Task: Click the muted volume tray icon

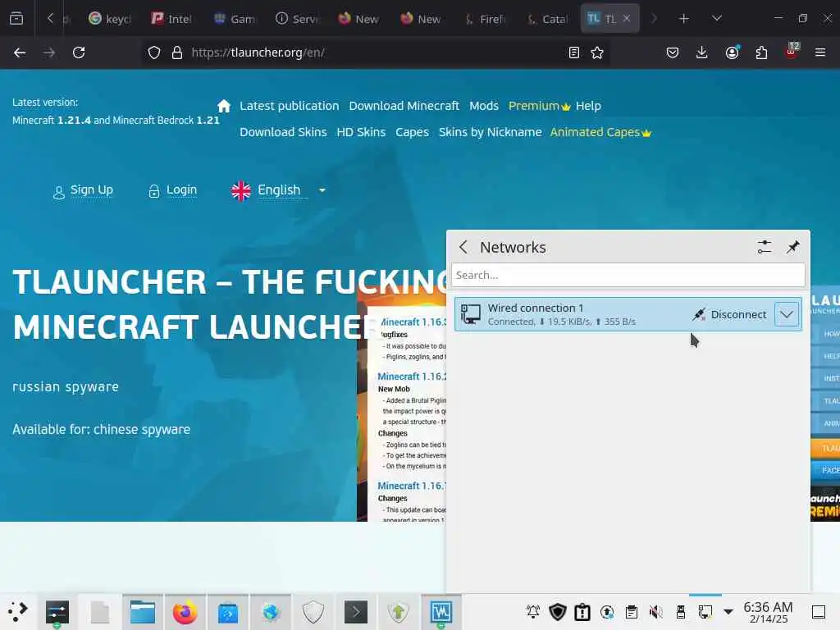Action: click(656, 611)
